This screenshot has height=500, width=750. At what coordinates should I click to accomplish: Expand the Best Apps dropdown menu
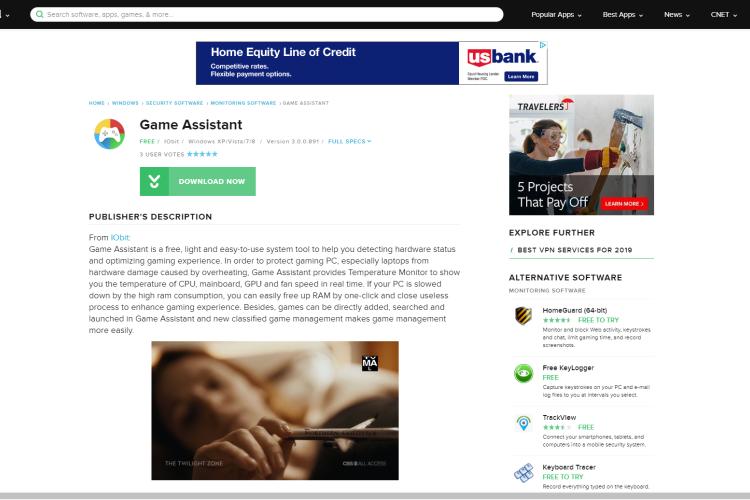pyautogui.click(x=623, y=15)
